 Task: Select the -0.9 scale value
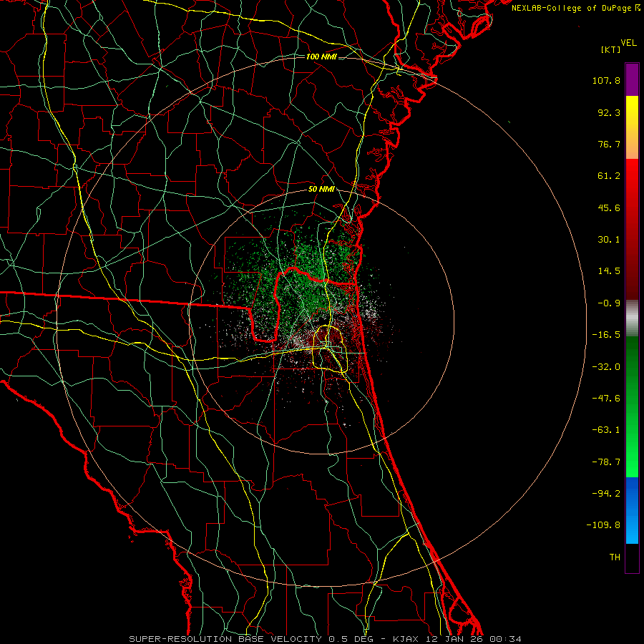(x=609, y=303)
